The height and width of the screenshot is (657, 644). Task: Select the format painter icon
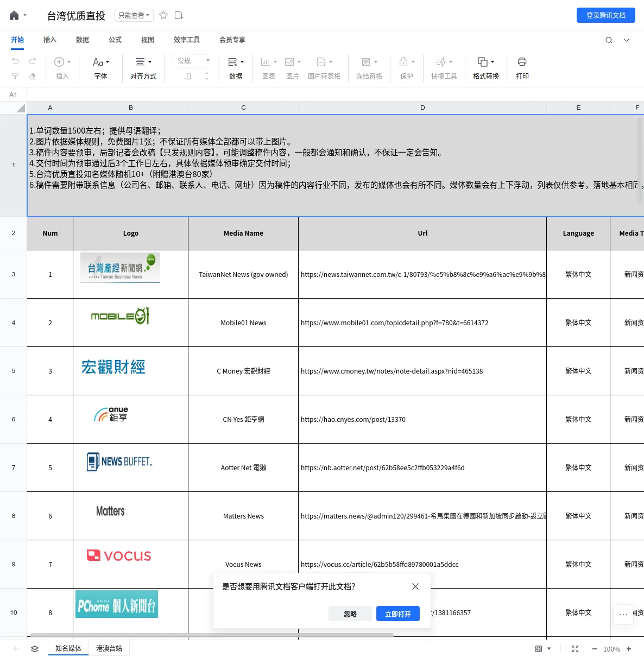pos(15,76)
